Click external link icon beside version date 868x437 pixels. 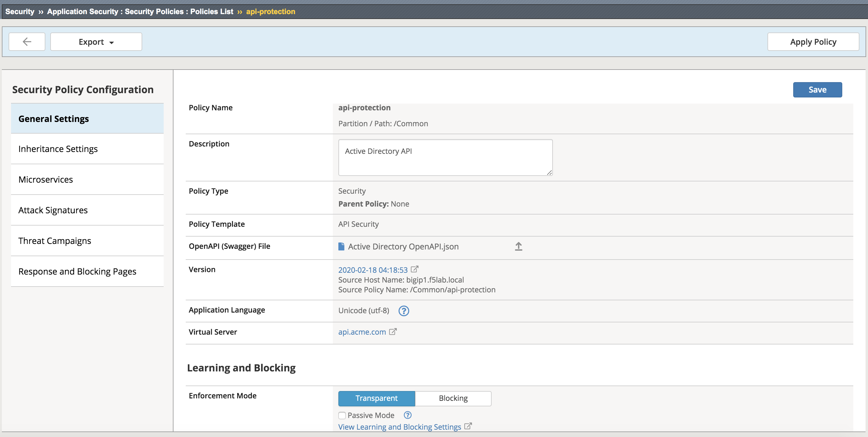[415, 269]
